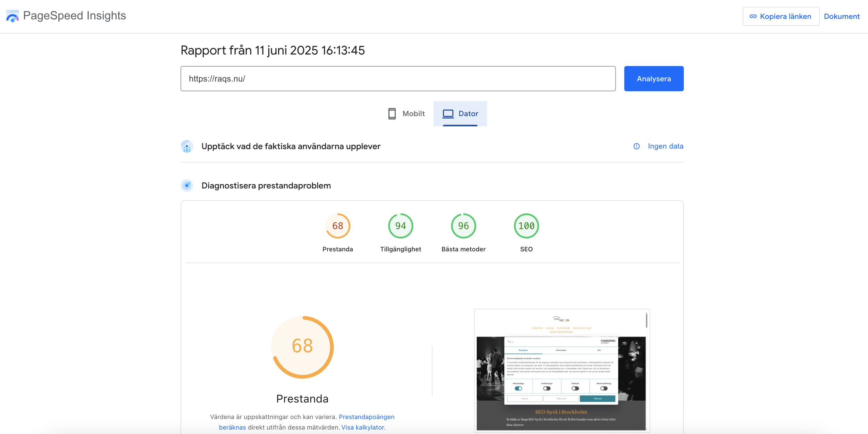868x434 pixels.
Task: Open the Visa kalkylator link
Action: point(363,427)
